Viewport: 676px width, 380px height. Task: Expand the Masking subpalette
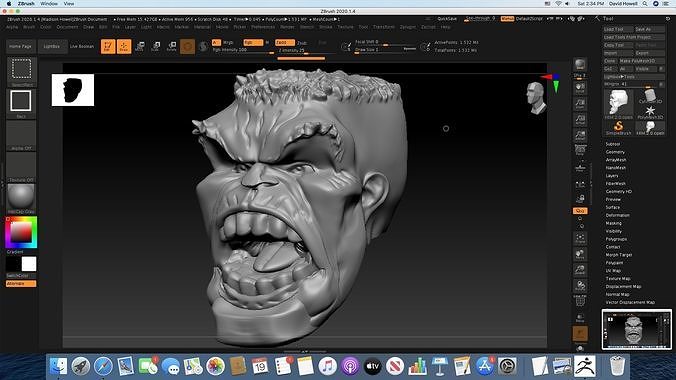pos(613,223)
